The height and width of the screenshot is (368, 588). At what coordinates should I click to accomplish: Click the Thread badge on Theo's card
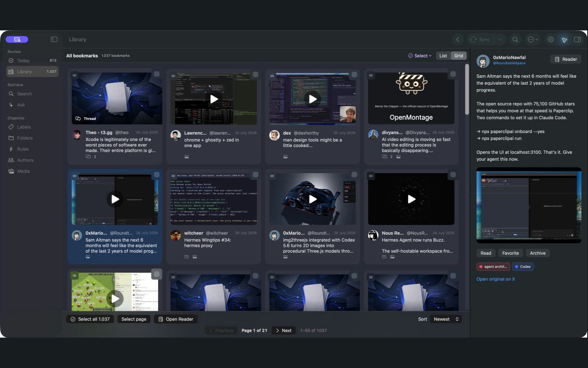[86, 119]
